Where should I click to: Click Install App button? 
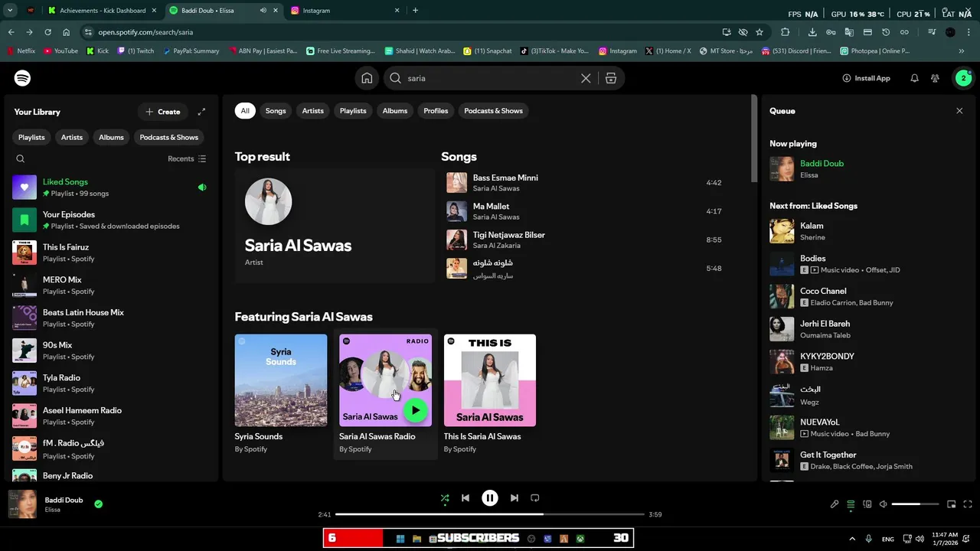tap(866, 78)
